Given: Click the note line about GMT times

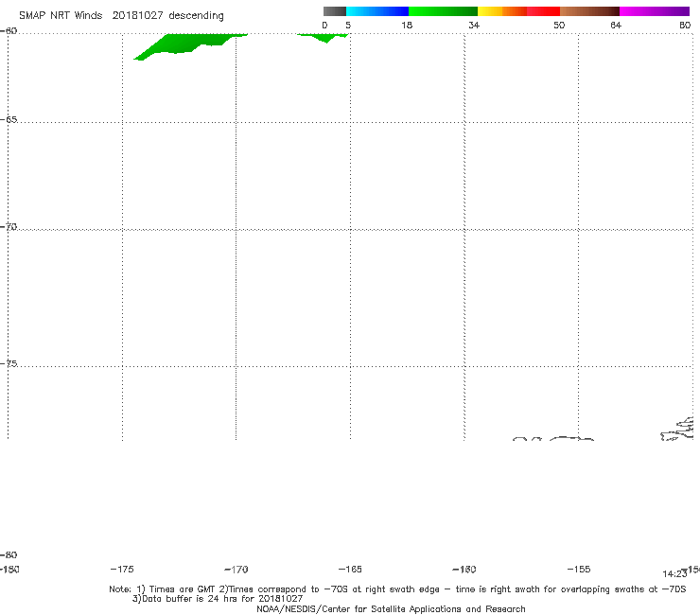Looking at the screenshot, I should pyautogui.click(x=397, y=589).
